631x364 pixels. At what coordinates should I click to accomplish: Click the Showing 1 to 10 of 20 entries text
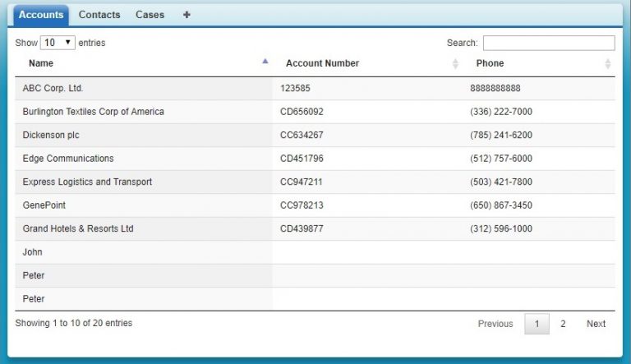(74, 323)
